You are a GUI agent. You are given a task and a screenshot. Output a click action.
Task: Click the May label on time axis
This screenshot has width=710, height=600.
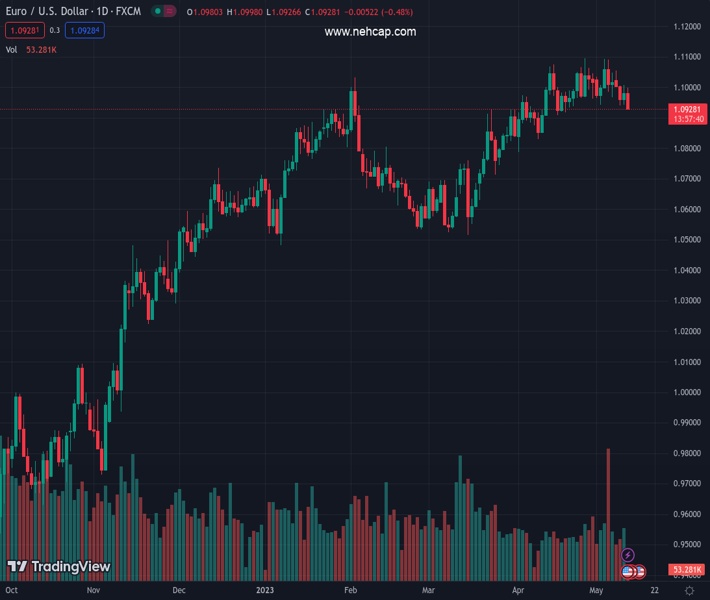597,591
